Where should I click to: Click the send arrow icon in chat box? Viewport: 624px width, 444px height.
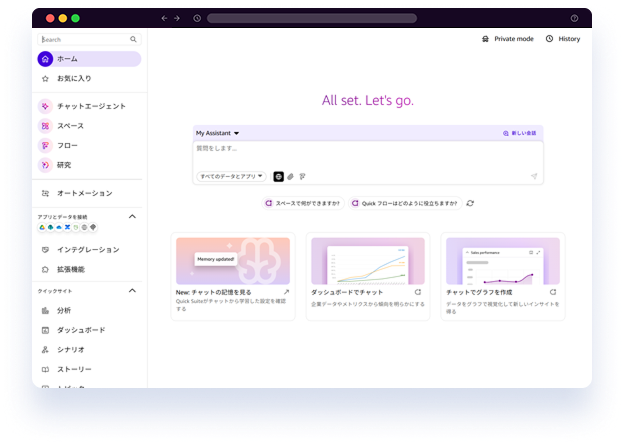click(533, 176)
